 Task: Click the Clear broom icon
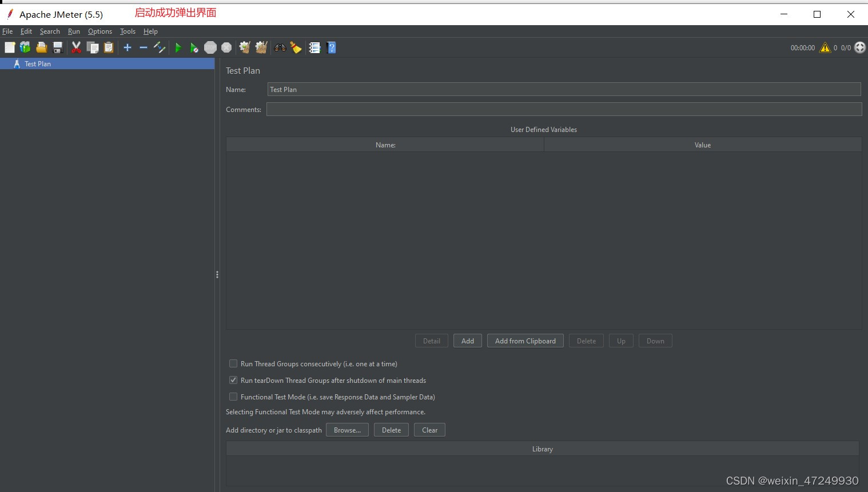(x=245, y=47)
